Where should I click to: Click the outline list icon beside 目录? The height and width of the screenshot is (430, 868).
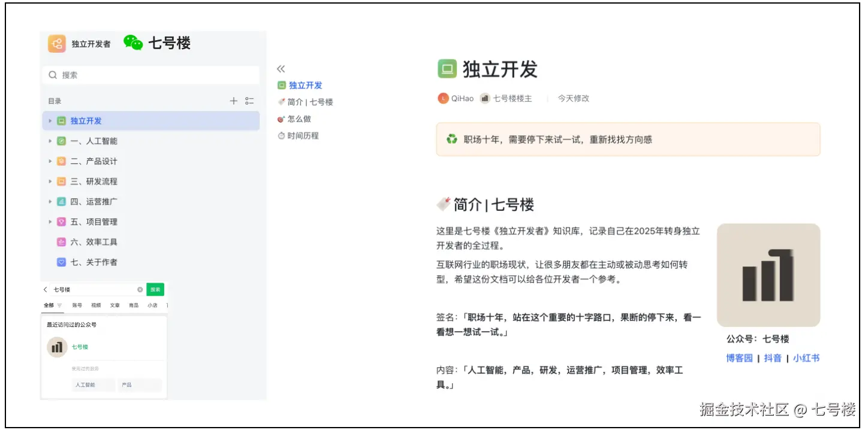click(x=250, y=101)
